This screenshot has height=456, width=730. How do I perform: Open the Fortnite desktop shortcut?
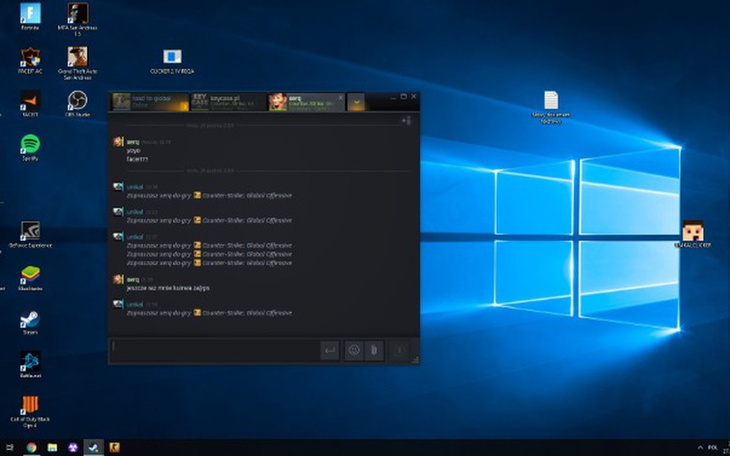click(x=30, y=15)
